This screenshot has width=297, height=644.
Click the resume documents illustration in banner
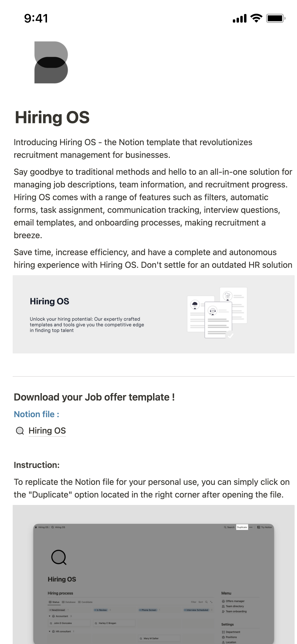coord(217,313)
